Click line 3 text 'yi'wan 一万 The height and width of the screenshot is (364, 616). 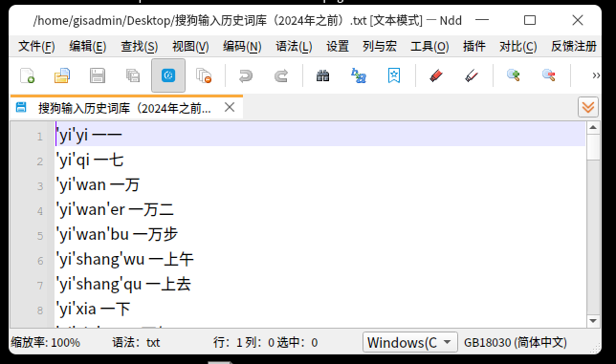(98, 184)
